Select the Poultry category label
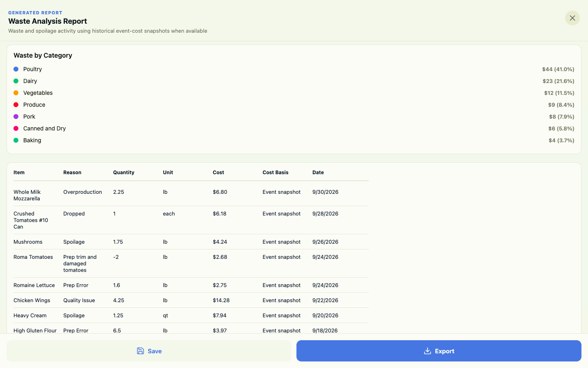Image resolution: width=588 pixels, height=368 pixels. (x=33, y=69)
